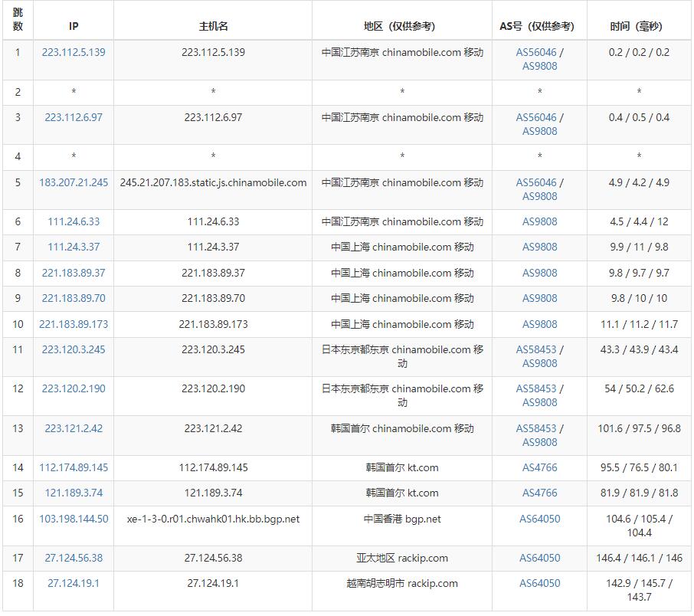Select region 亚太地区 rackip.com
The height and width of the screenshot is (616, 694).
click(402, 558)
